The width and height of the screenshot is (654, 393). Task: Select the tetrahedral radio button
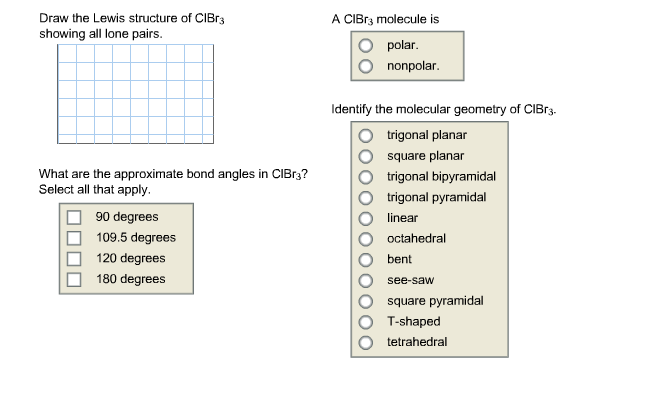pos(366,343)
